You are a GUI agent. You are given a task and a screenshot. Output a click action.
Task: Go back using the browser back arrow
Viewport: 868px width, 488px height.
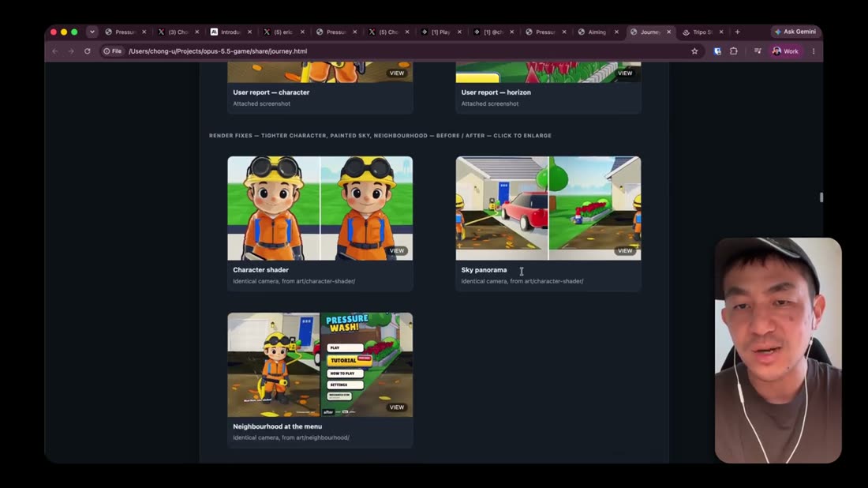click(x=54, y=51)
